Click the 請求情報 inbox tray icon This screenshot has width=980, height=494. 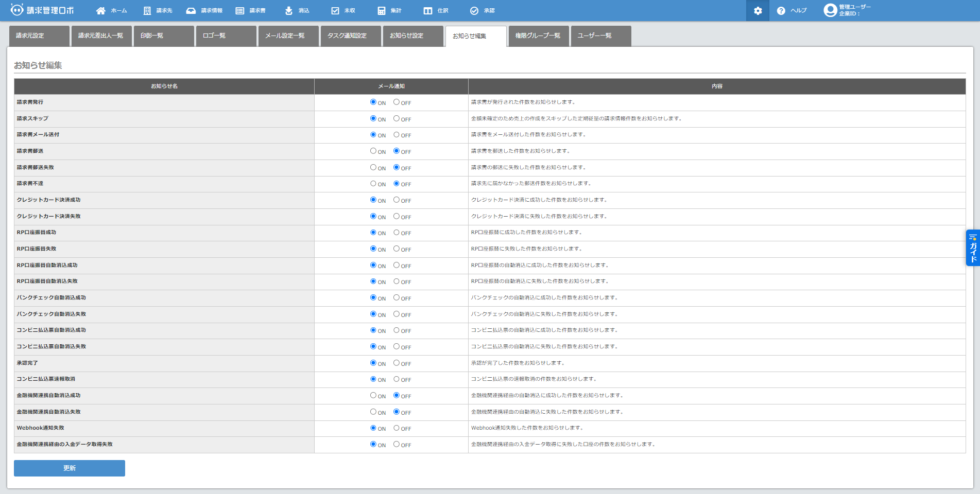pyautogui.click(x=191, y=11)
